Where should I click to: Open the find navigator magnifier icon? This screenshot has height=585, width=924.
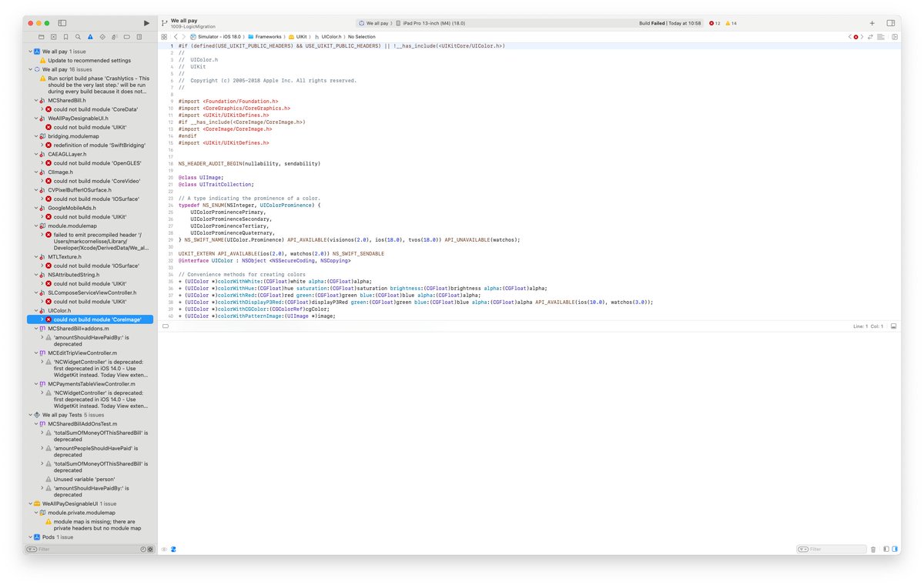click(78, 36)
